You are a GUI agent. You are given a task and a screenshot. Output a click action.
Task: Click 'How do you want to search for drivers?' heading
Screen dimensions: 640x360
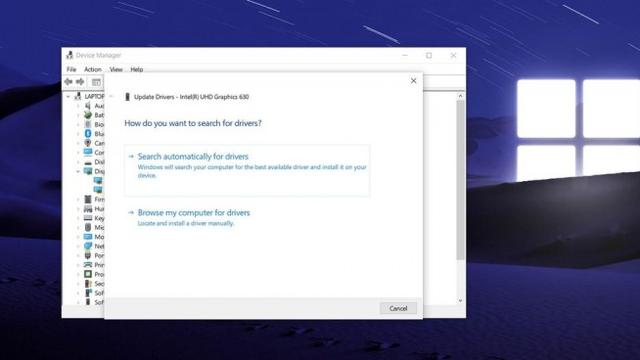[x=193, y=123]
